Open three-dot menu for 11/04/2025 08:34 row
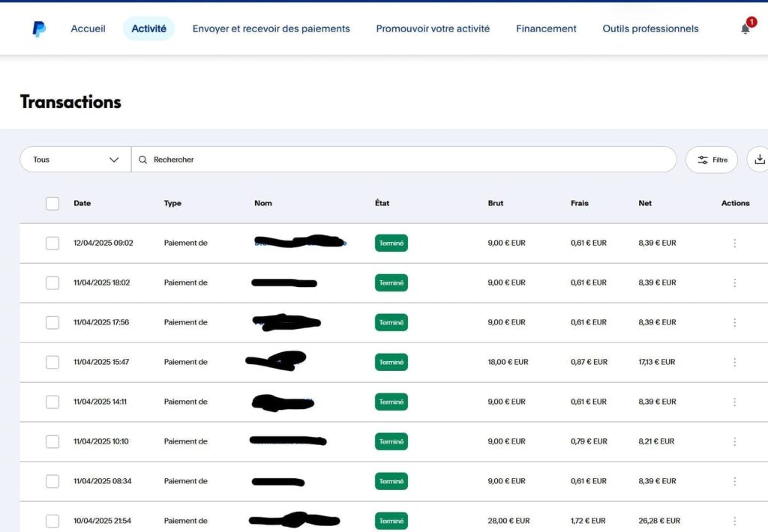Image resolution: width=768 pixels, height=532 pixels. [x=734, y=481]
